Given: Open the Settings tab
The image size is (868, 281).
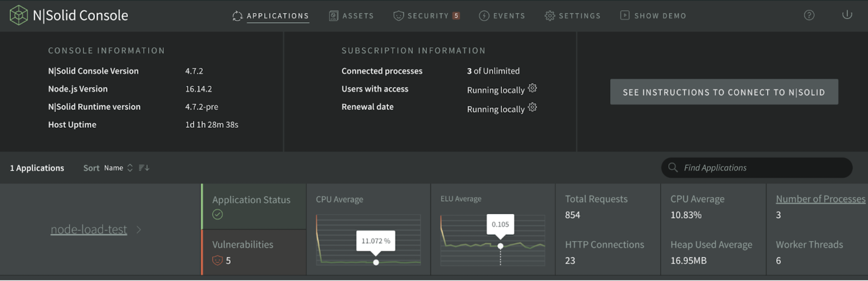Looking at the screenshot, I should coord(580,16).
